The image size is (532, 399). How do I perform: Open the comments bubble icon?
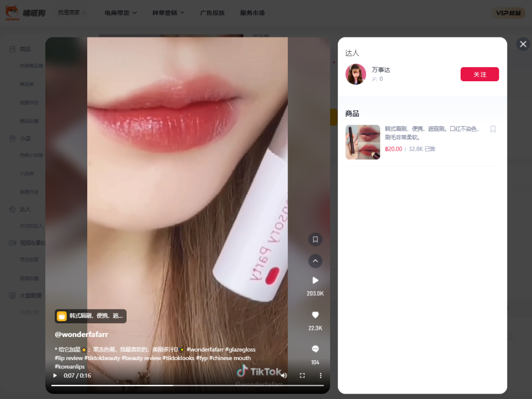[315, 349]
